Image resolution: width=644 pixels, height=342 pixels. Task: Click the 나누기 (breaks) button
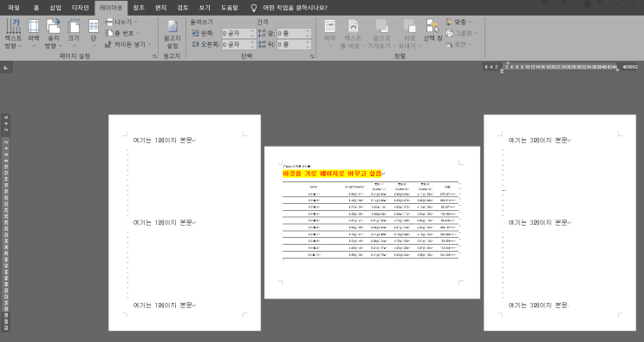[x=121, y=22]
